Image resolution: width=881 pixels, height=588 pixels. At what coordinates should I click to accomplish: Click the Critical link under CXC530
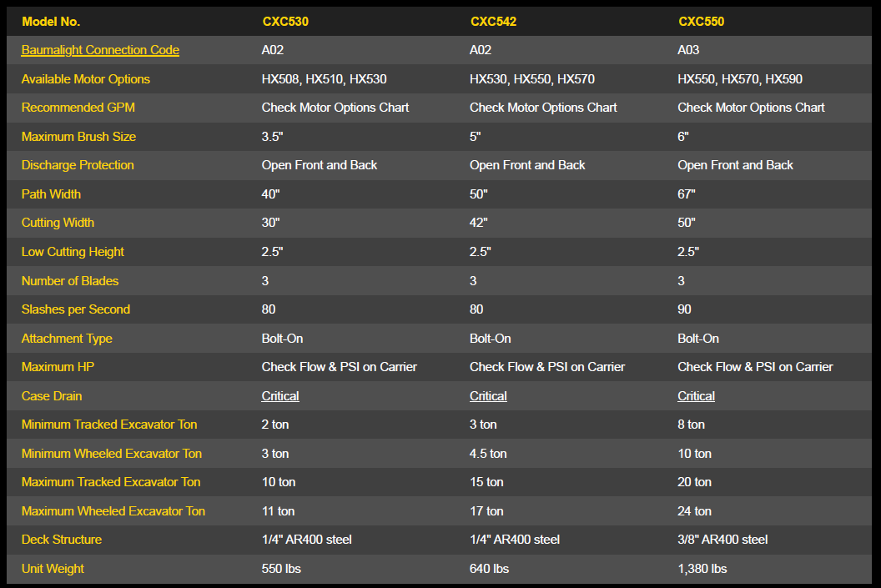tap(280, 396)
